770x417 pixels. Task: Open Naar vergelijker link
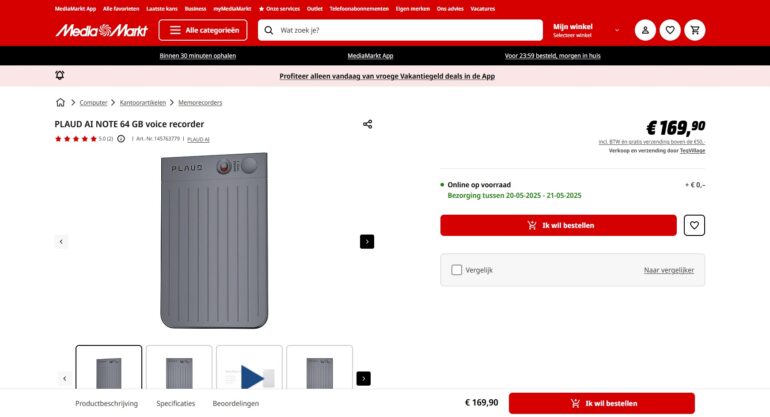tap(669, 270)
